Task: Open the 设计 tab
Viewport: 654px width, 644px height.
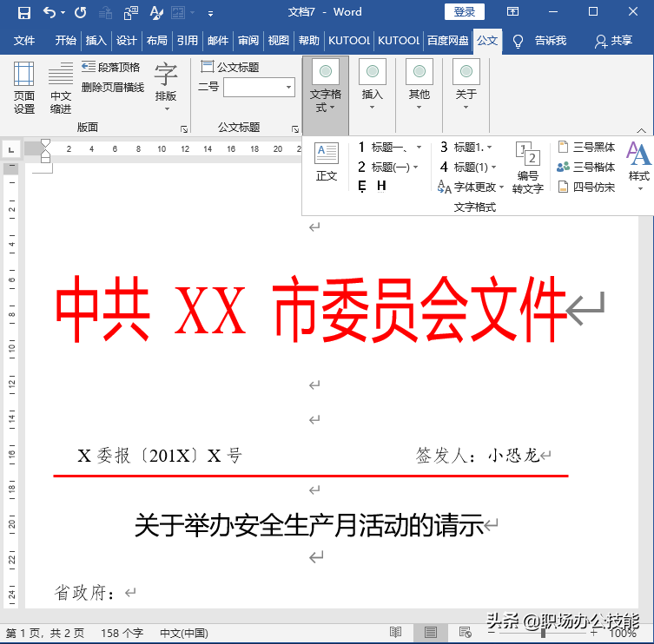Action: coord(127,41)
